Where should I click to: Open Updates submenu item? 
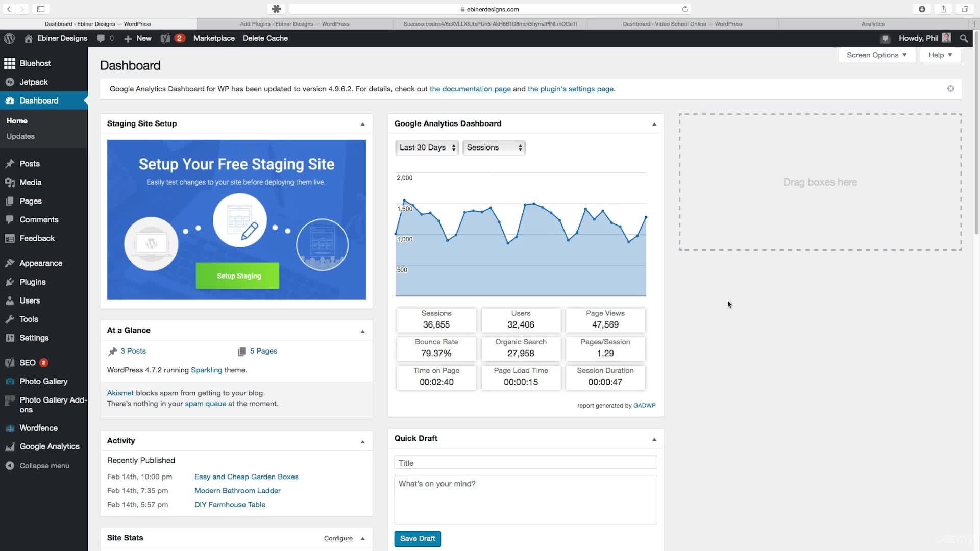(20, 136)
